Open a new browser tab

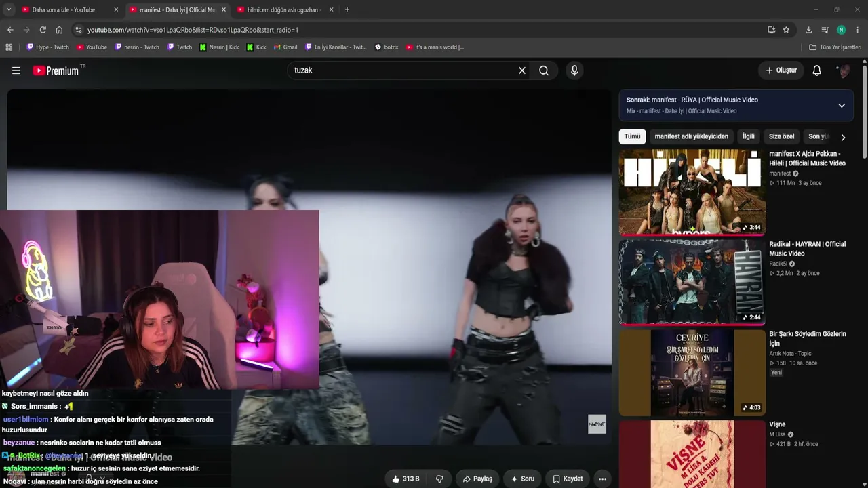coord(347,10)
